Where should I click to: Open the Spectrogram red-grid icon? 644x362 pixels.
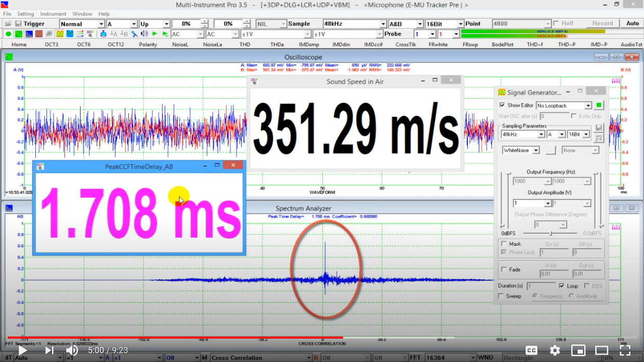[39, 34]
